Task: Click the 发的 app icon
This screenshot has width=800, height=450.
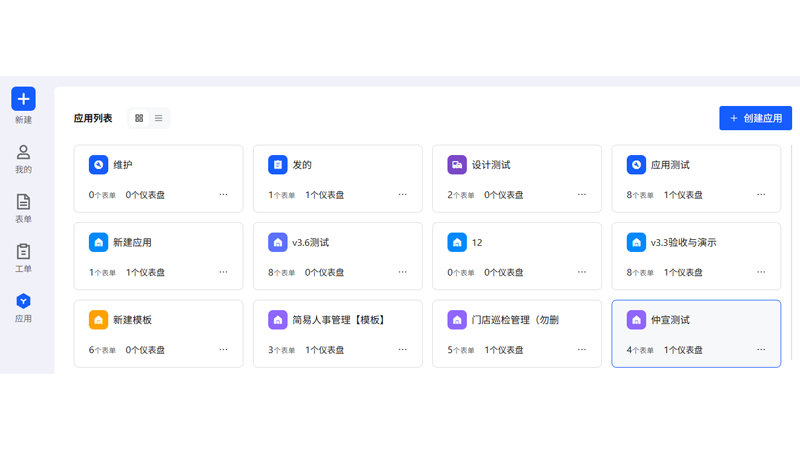Action: 278,165
